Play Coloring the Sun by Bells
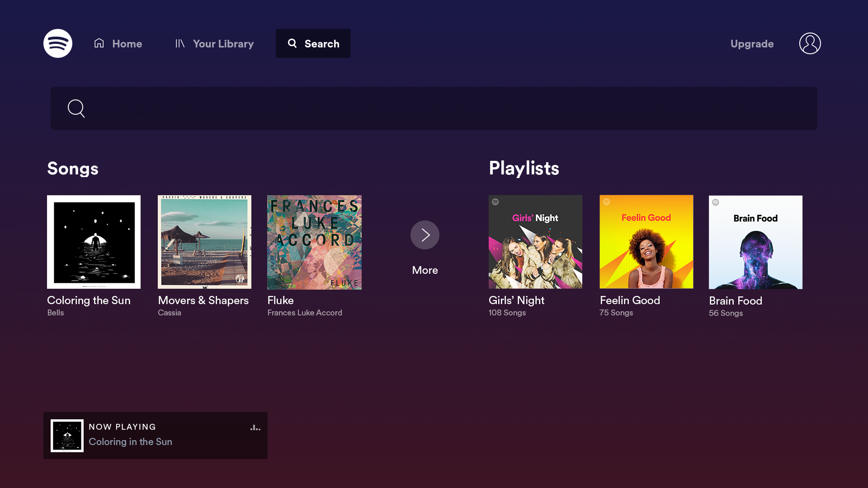The width and height of the screenshot is (868, 488). coord(94,242)
